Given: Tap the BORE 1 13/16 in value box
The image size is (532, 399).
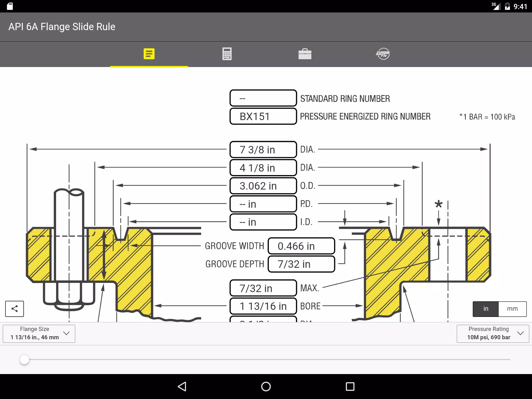Looking at the screenshot, I should tap(263, 306).
